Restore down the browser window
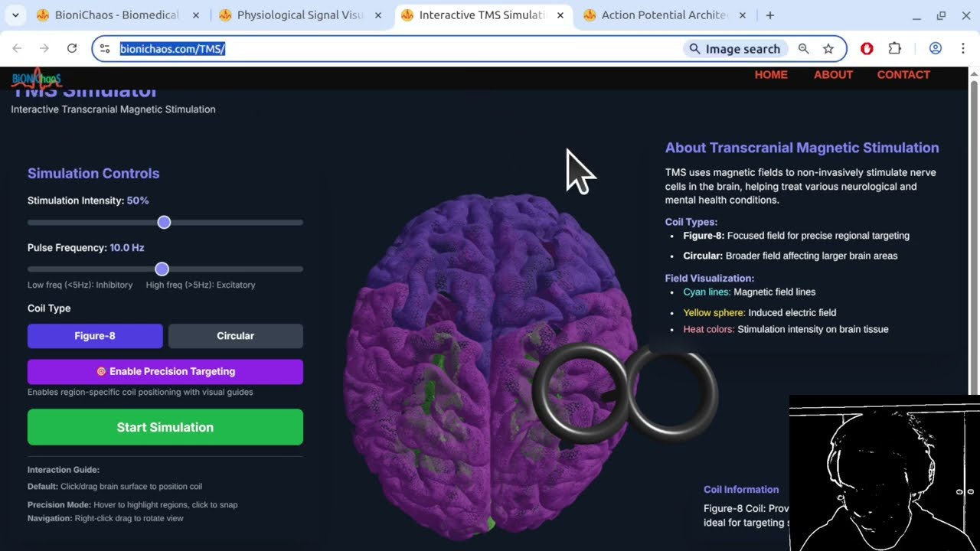980x551 pixels. pyautogui.click(x=941, y=15)
